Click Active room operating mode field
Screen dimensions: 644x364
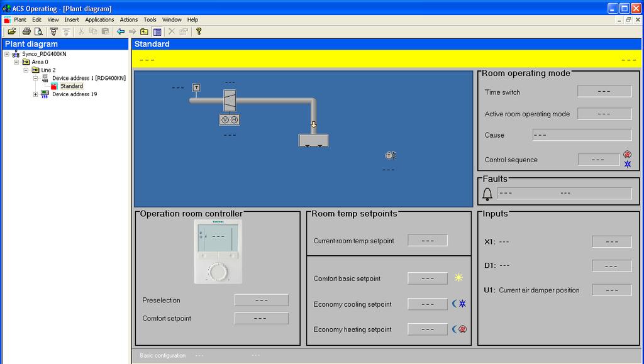click(604, 114)
